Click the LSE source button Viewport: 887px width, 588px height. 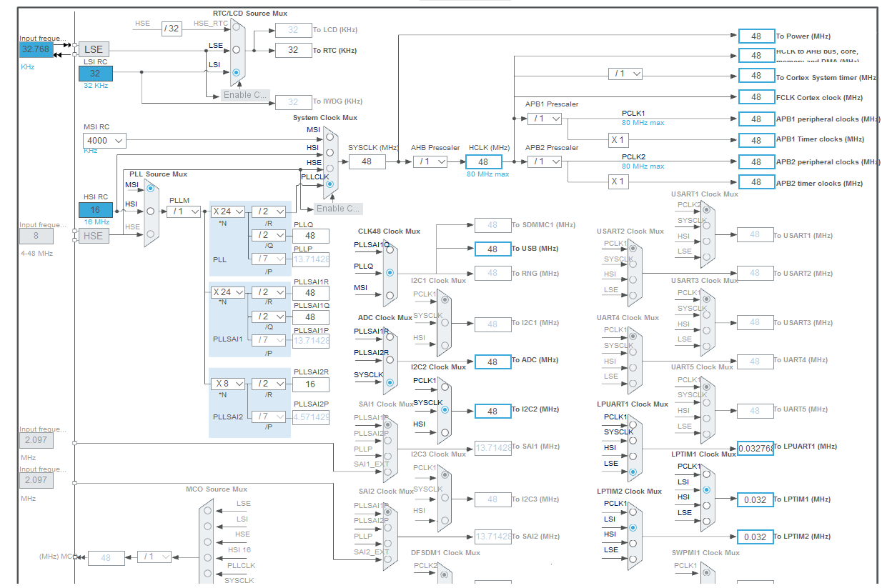coord(94,49)
